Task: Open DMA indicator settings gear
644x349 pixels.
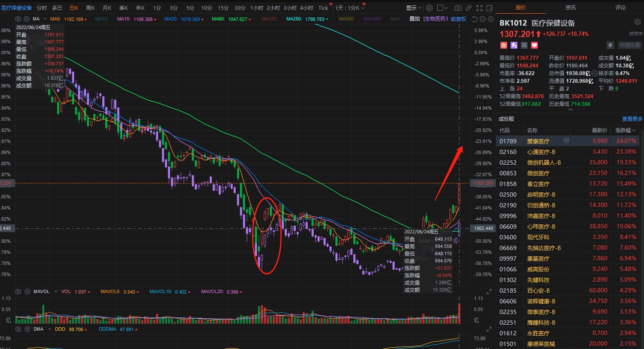Action: [x=18, y=329]
